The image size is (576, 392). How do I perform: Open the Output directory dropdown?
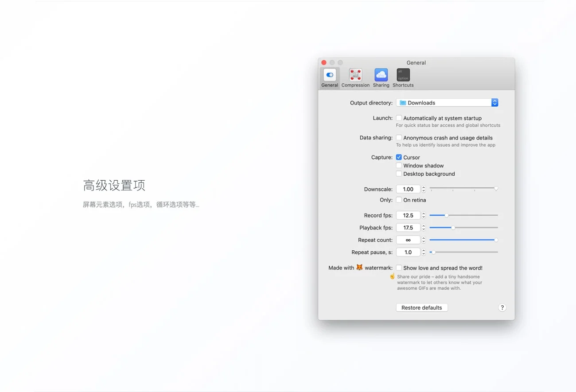click(x=494, y=103)
